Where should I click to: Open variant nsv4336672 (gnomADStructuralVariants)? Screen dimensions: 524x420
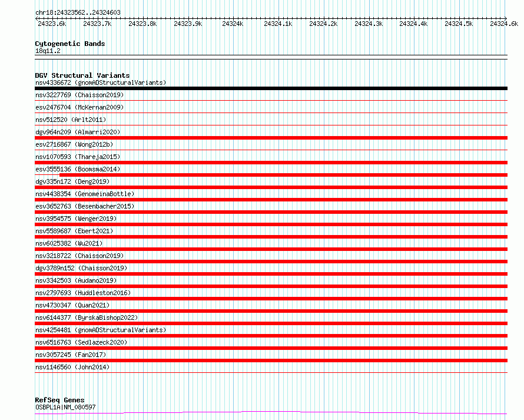point(101,82)
